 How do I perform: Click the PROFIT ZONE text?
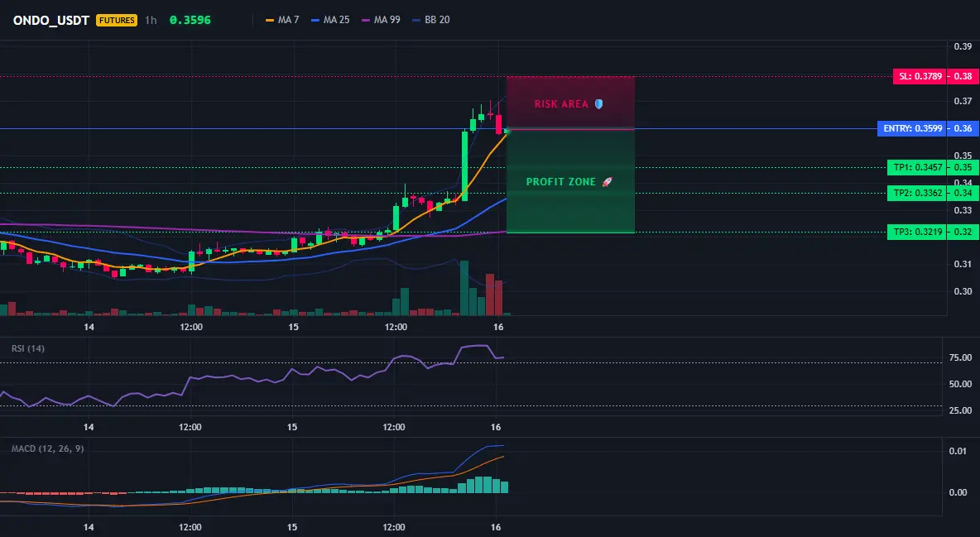(x=561, y=182)
